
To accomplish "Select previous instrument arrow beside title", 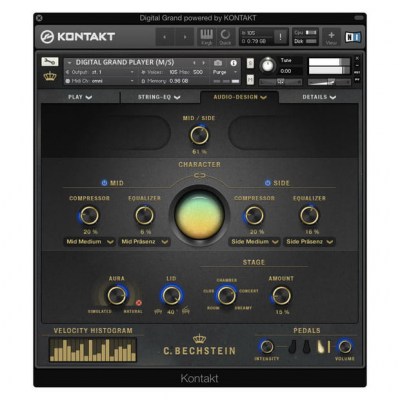I will [195, 63].
